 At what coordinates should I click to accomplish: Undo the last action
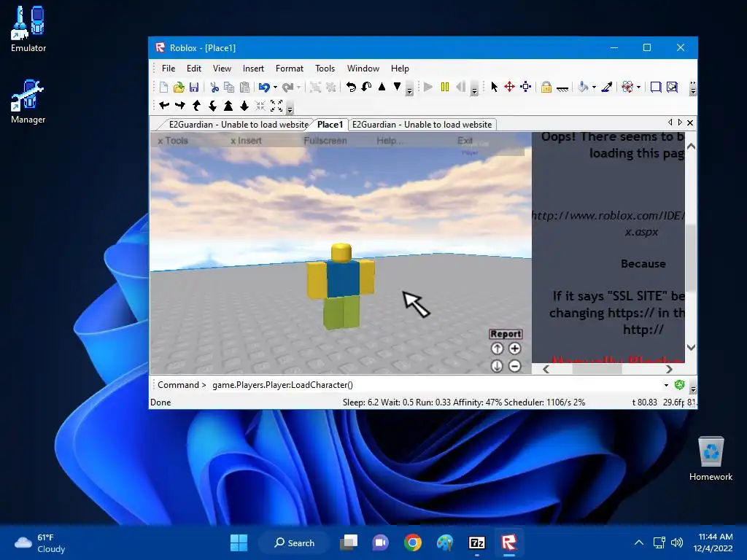[264, 87]
